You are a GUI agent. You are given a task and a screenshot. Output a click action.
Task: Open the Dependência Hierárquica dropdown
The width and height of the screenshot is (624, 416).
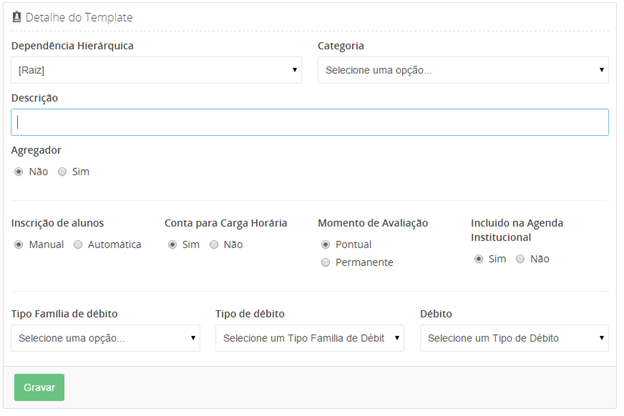click(x=156, y=70)
